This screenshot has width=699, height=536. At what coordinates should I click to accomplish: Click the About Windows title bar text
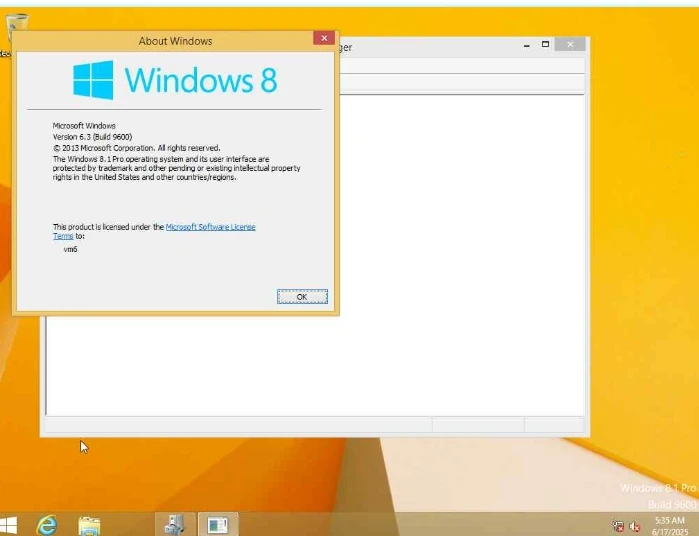point(175,41)
